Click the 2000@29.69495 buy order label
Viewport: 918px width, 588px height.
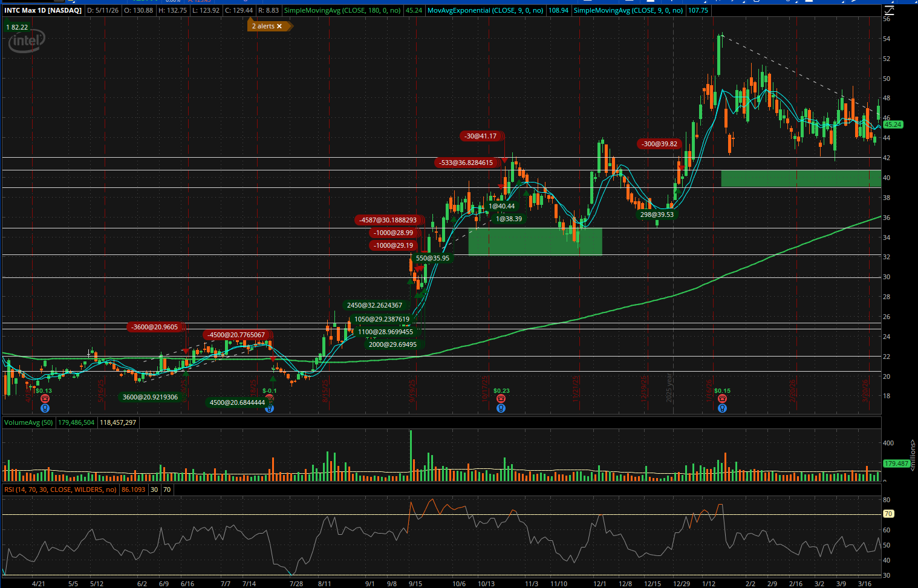coord(392,344)
